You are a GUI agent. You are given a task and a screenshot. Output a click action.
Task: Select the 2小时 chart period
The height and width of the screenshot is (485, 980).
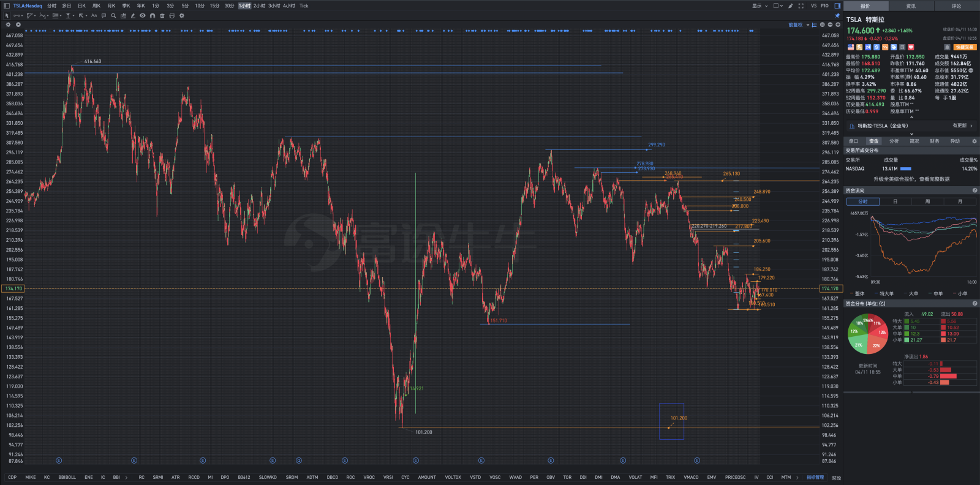point(260,6)
